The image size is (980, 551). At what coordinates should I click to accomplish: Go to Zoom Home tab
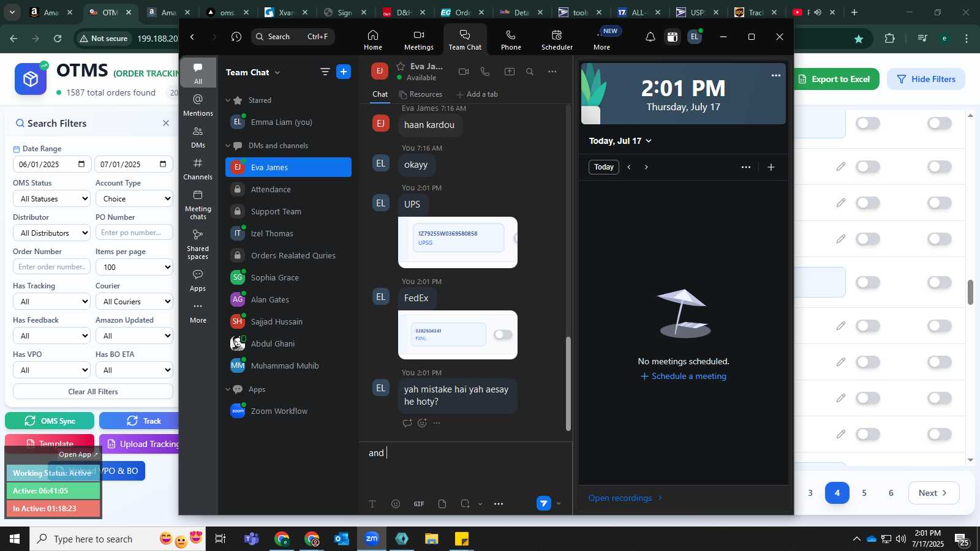click(373, 40)
